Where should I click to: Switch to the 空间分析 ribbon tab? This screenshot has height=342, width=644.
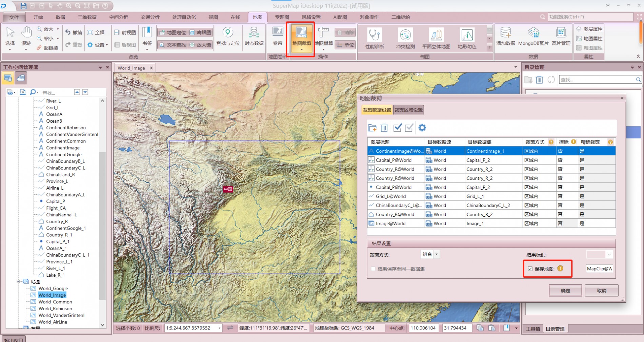pos(119,17)
